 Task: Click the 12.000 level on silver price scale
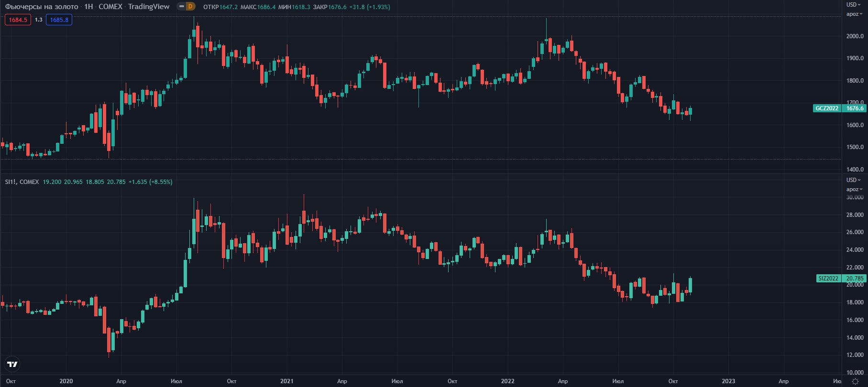[x=855, y=355]
